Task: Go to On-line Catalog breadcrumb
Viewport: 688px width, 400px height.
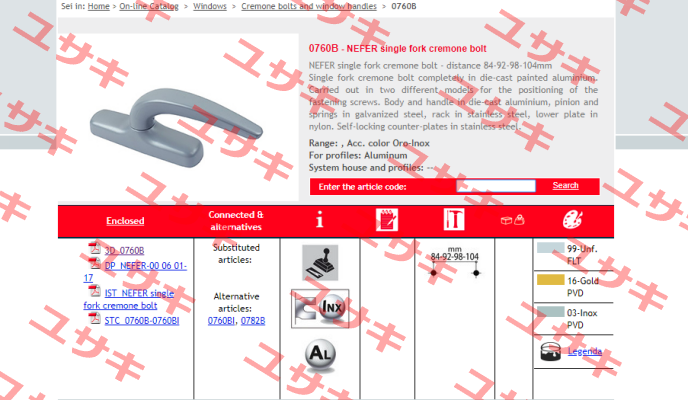Action: [149, 6]
